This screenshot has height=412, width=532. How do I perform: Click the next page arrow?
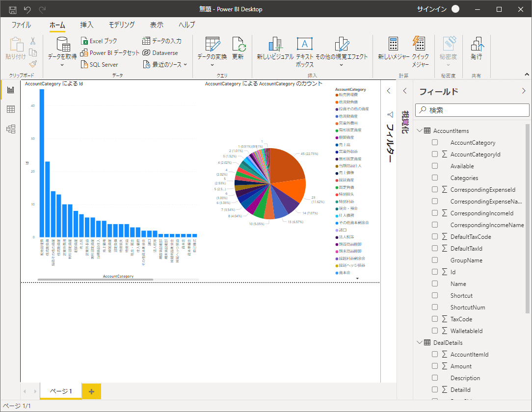click(x=35, y=391)
